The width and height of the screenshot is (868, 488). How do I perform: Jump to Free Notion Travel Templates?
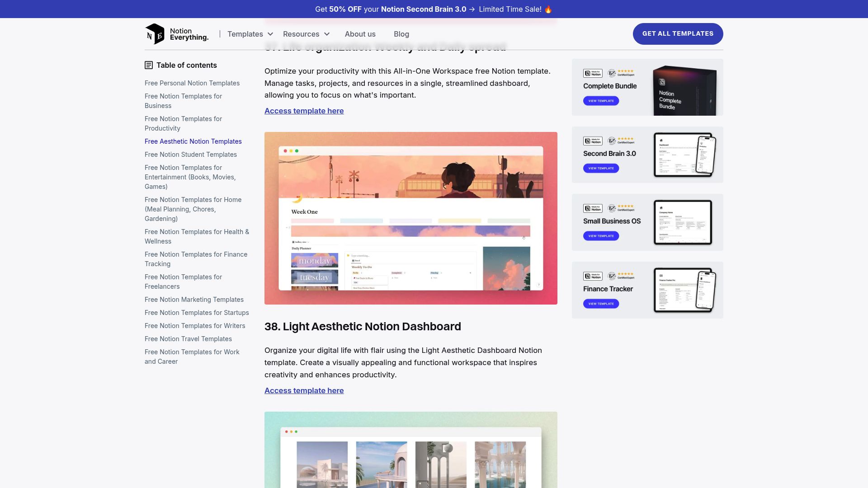click(x=188, y=339)
